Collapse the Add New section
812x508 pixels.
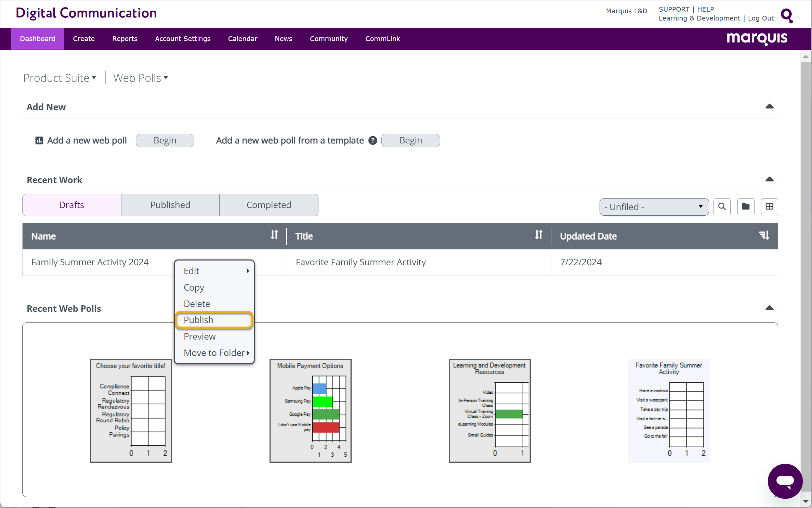770,106
